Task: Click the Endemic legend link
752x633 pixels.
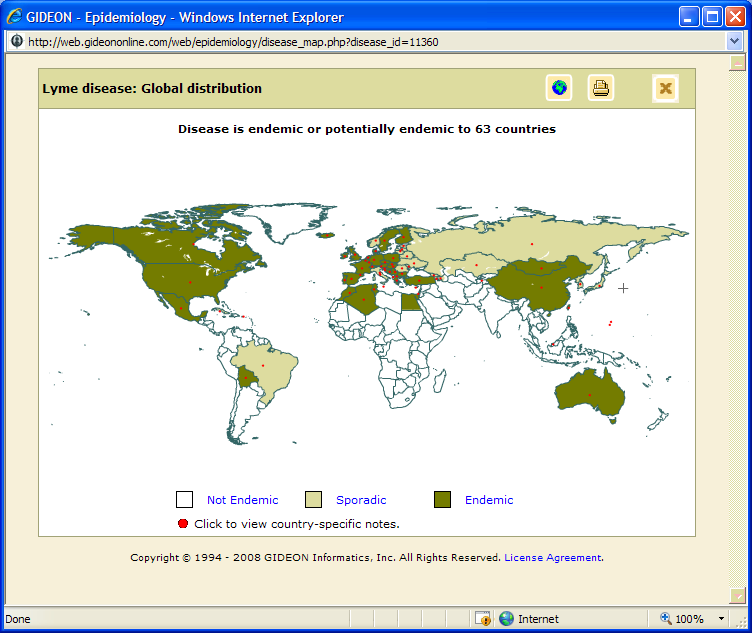Action: coord(489,500)
